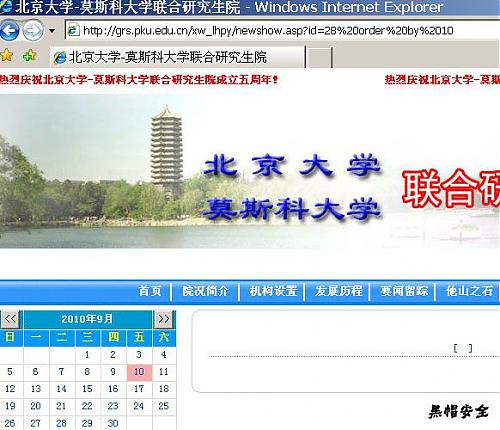Click the 四 weekday column header

(x=113, y=337)
